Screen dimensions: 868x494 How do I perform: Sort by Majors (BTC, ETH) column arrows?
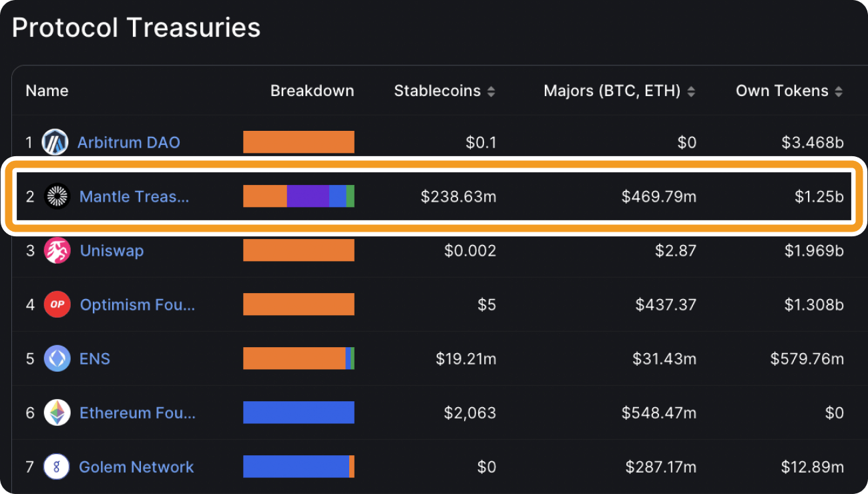[x=691, y=91]
